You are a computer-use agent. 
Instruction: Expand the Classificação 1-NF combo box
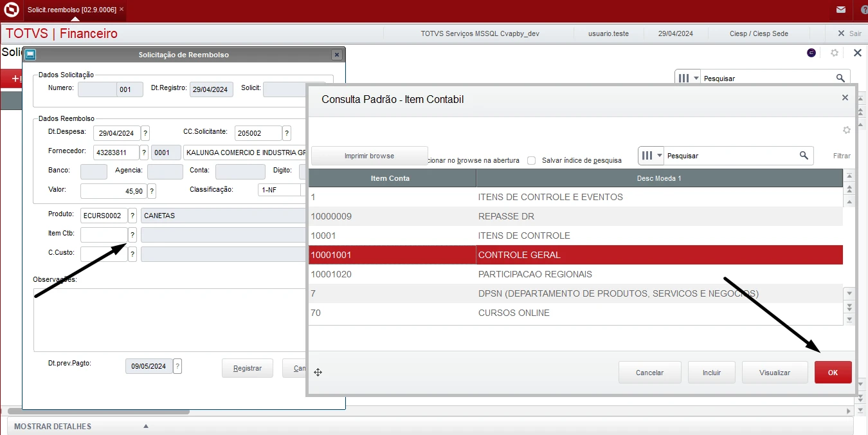(x=303, y=190)
